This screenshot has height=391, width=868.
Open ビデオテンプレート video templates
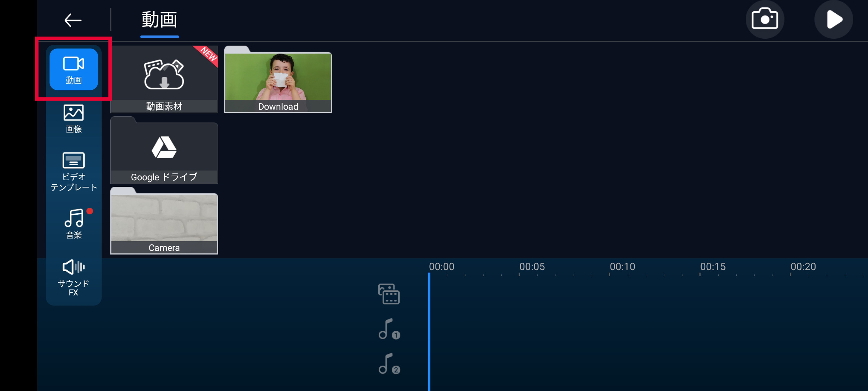coord(74,171)
